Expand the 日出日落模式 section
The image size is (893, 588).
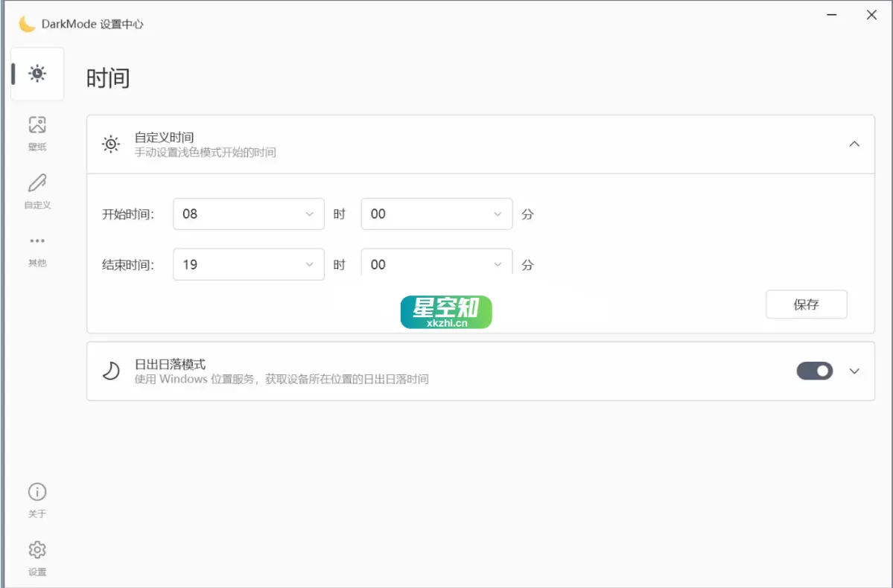(854, 371)
